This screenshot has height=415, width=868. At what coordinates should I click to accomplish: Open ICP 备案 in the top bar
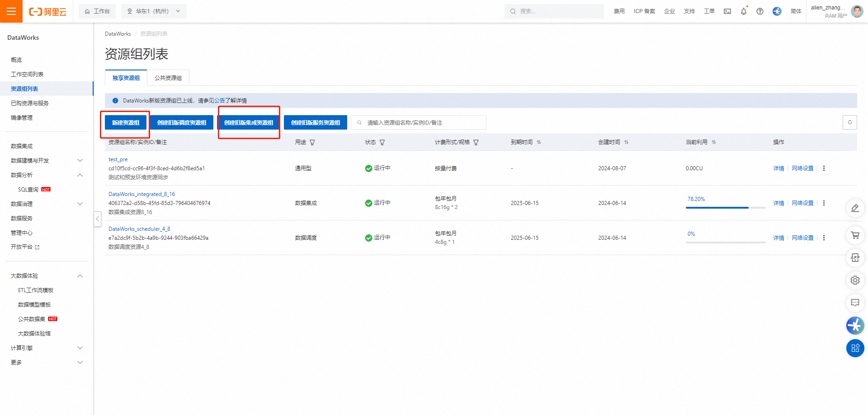(644, 11)
